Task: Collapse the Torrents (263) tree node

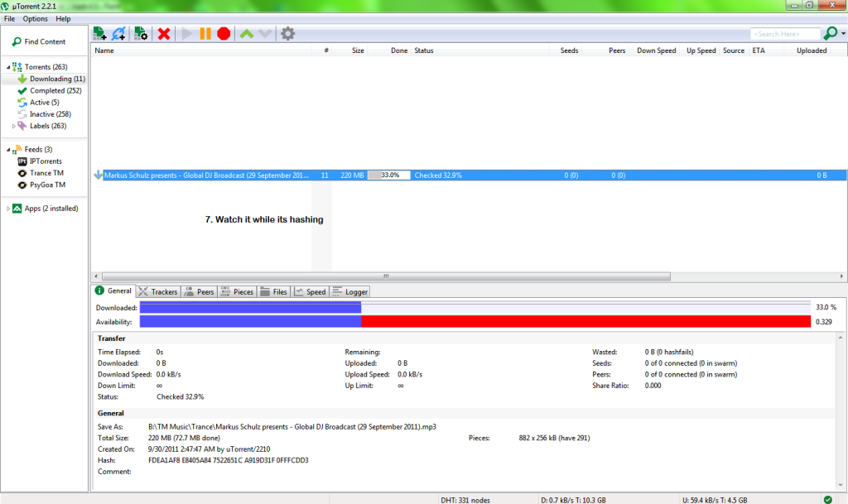Action: 8,67
